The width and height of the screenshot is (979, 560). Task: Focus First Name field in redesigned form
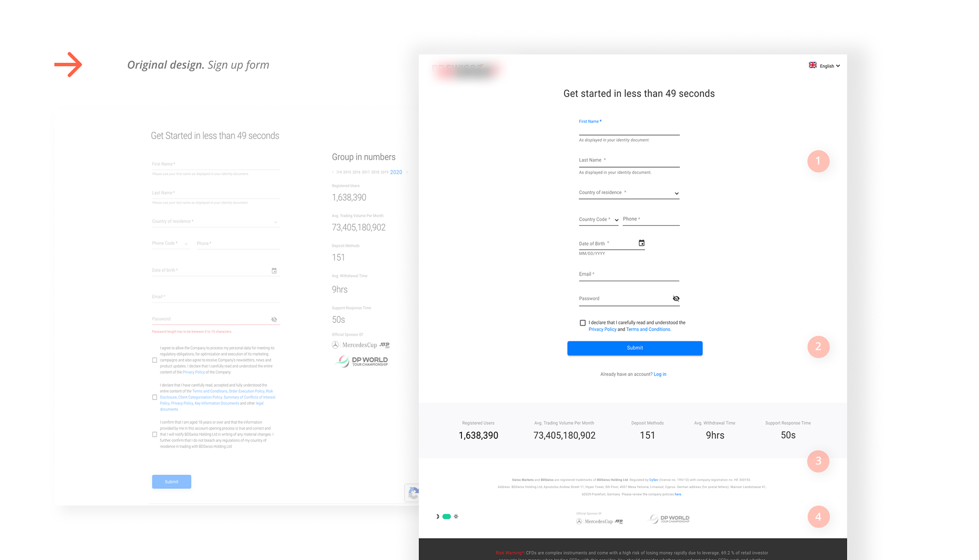(x=629, y=127)
